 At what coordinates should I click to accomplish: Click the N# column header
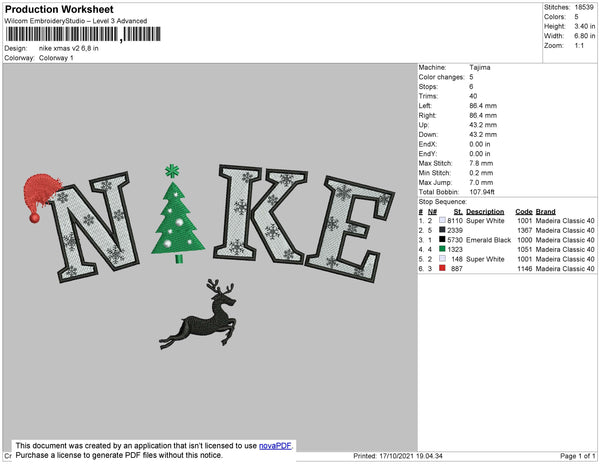(x=432, y=212)
